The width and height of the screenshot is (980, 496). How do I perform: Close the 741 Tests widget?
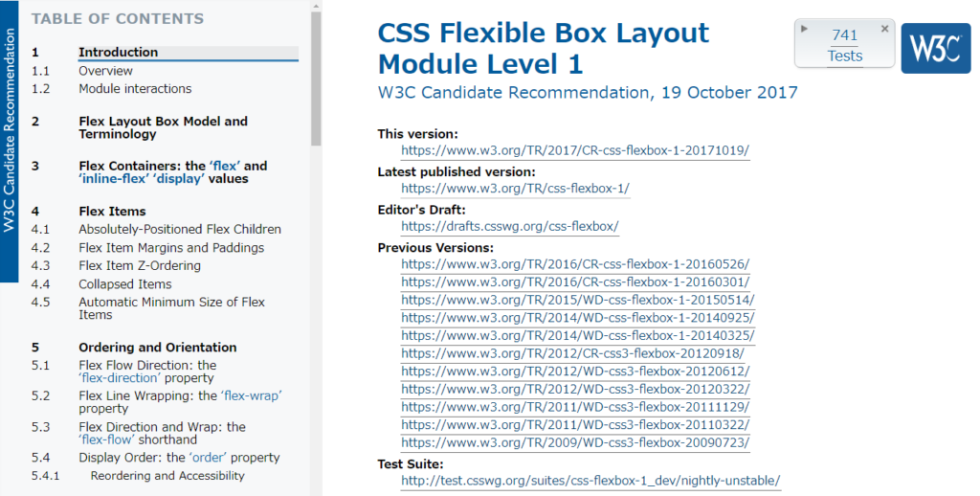(x=884, y=29)
